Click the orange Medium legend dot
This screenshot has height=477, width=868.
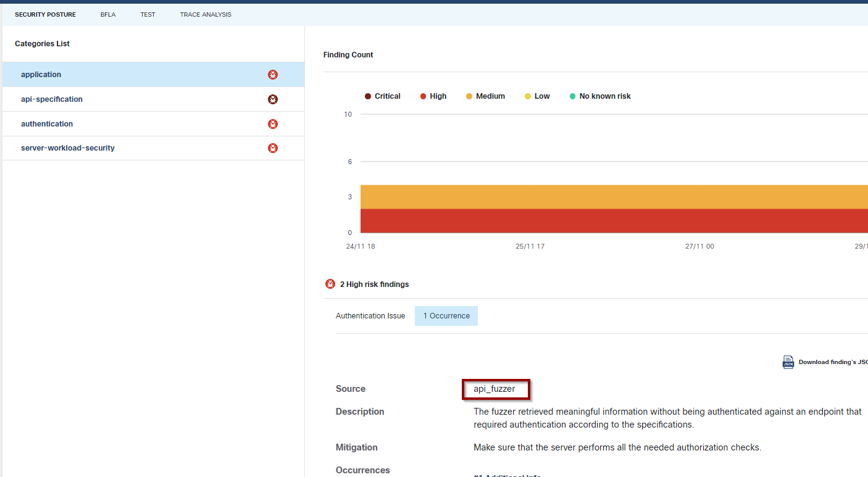coord(469,96)
